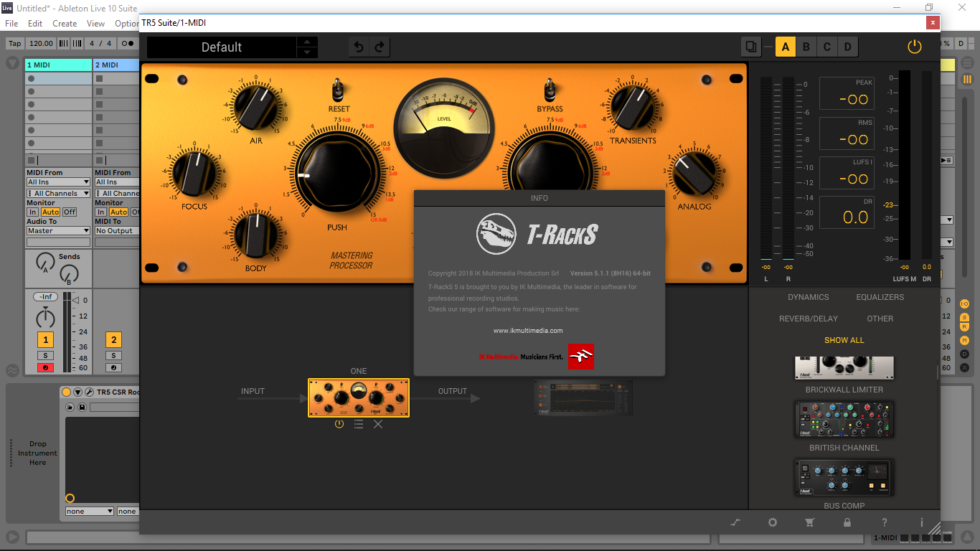Image resolution: width=980 pixels, height=551 pixels.
Task: Select the ONE module in the chain
Action: tap(359, 397)
